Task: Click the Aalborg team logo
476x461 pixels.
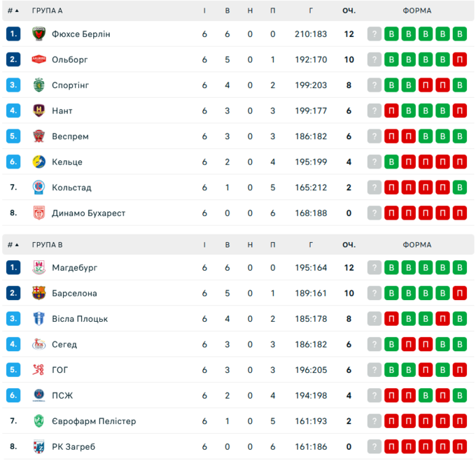Action: tap(38, 59)
